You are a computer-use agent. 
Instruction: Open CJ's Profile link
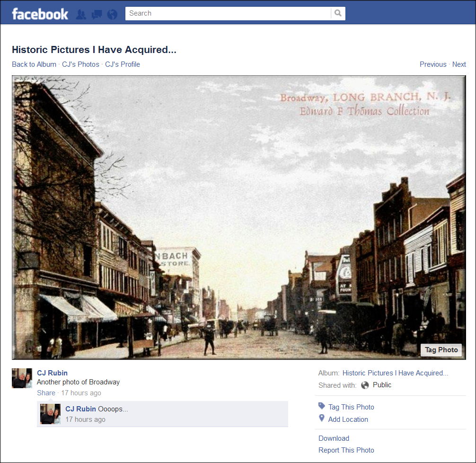[x=123, y=64]
